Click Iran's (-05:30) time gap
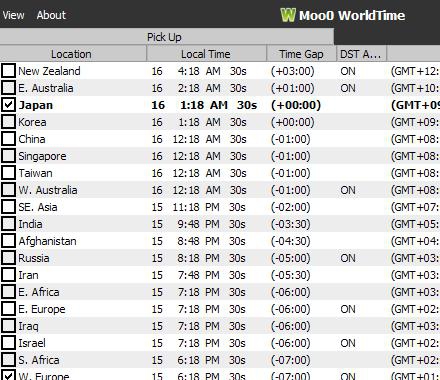Image resolution: width=440 pixels, height=380 pixels. (290, 275)
